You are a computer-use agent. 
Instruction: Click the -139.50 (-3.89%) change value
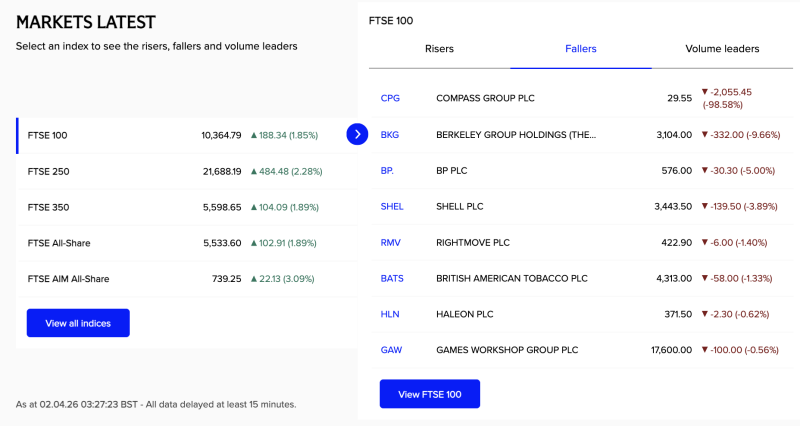[739, 206]
